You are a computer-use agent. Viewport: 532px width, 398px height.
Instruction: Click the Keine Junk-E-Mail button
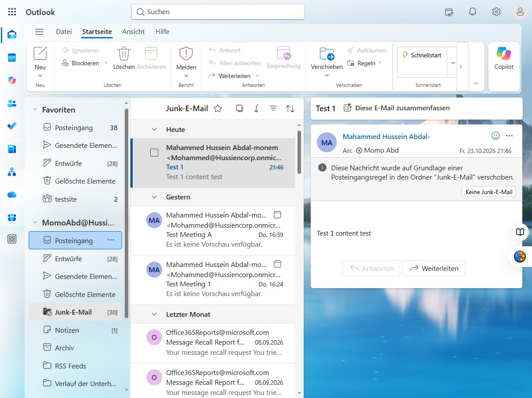489,192
